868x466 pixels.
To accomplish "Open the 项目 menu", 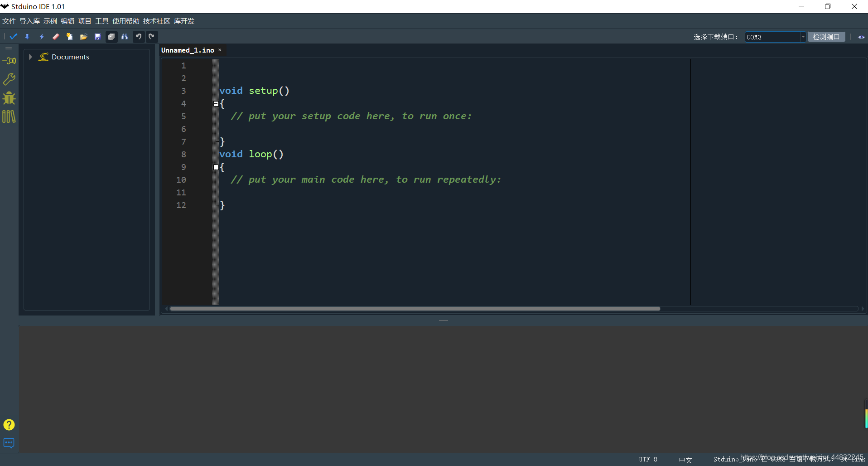I will pyautogui.click(x=85, y=21).
